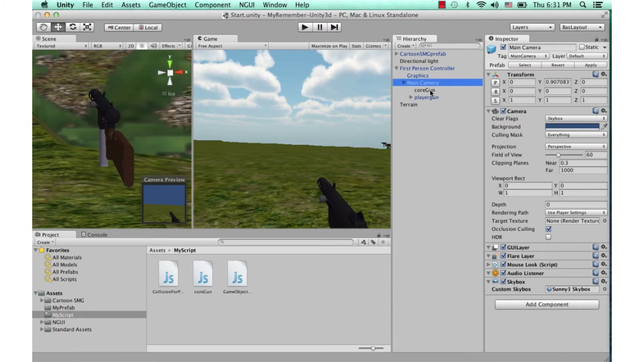This screenshot has height=362, width=644.
Task: Disable Mouse Look script checkbox
Action: [x=503, y=264]
